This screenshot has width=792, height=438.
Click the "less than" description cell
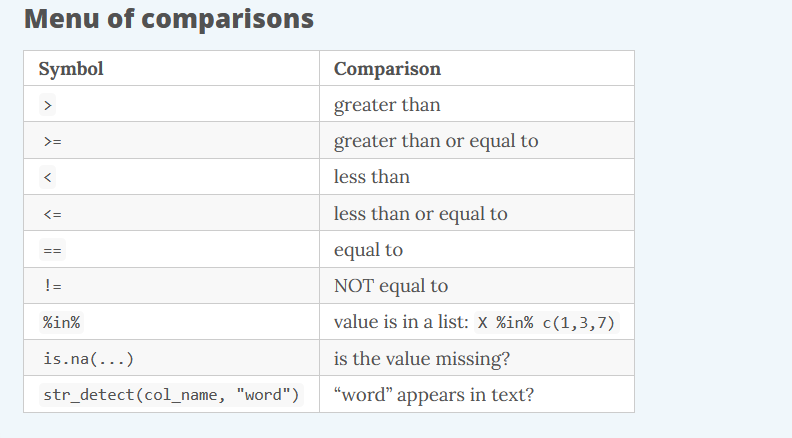(477, 177)
